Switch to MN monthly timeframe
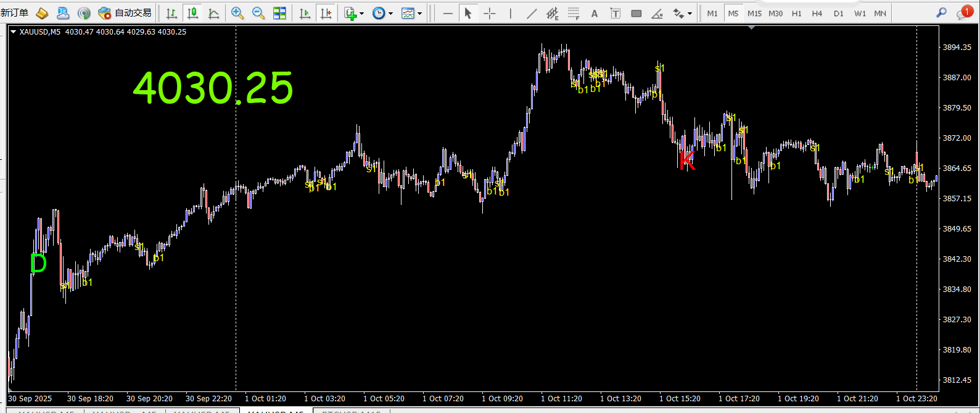The image size is (980, 413). (x=880, y=13)
